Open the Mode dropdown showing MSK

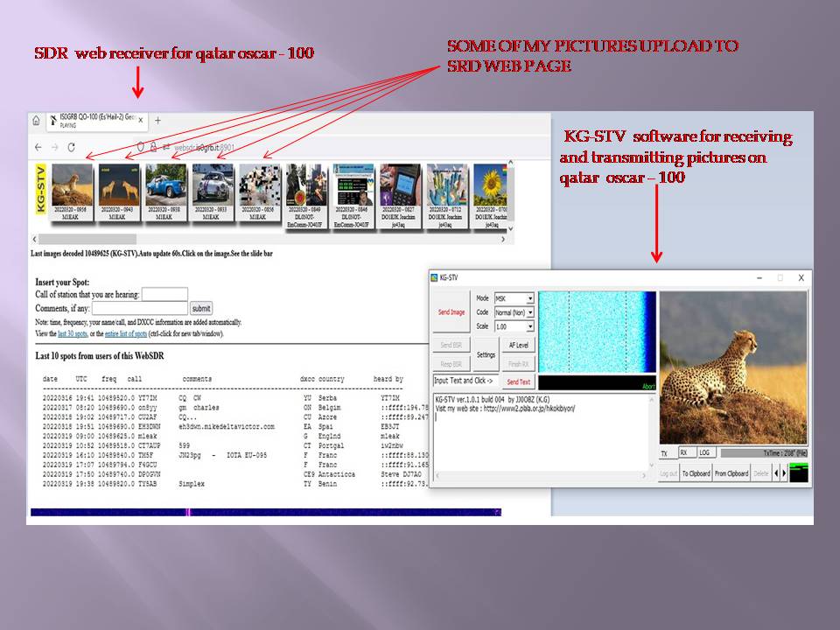(514, 298)
